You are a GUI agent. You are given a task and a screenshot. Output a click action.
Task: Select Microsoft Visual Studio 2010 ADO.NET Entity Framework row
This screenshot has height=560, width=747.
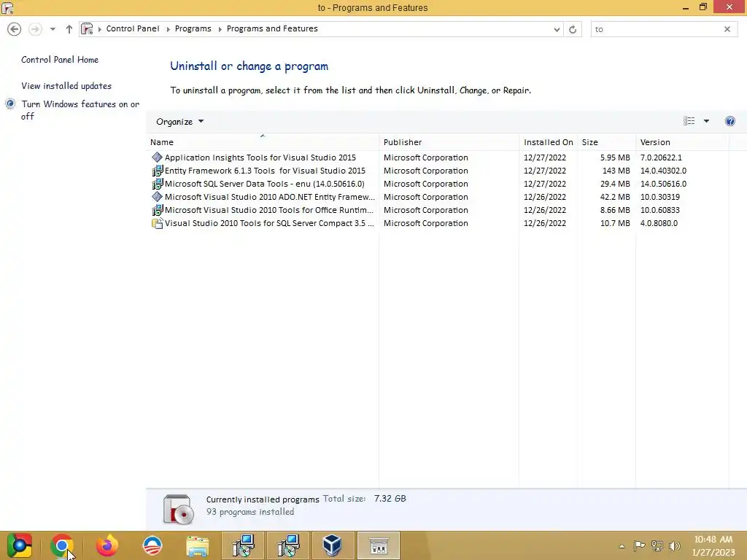(x=270, y=197)
